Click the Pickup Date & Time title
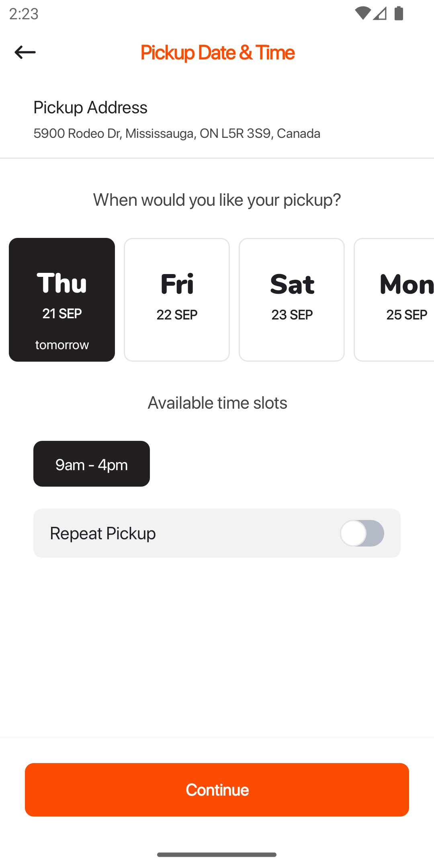The image size is (434, 868). [217, 53]
